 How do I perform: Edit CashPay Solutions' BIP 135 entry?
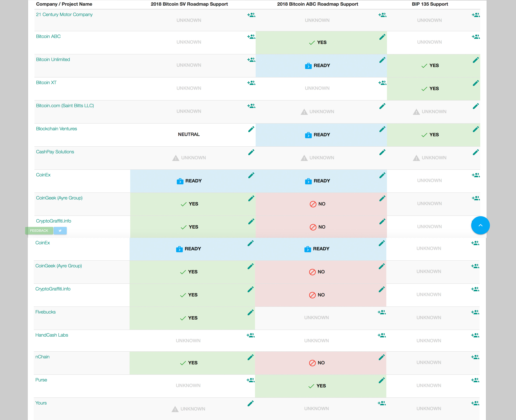[x=476, y=152]
